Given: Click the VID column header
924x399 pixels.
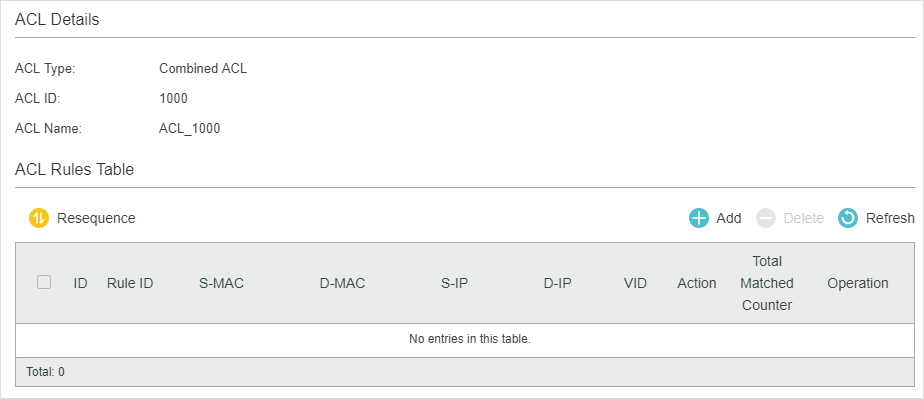Looking at the screenshot, I should pos(635,283).
